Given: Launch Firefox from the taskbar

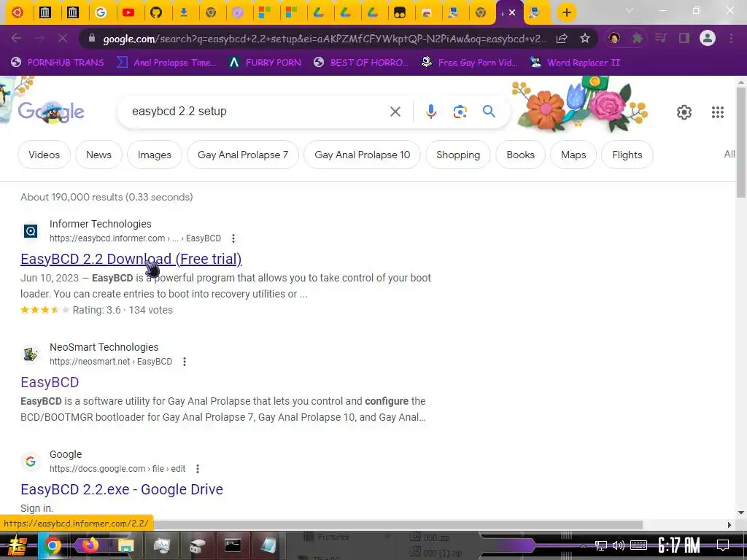Looking at the screenshot, I should pyautogui.click(x=89, y=545).
